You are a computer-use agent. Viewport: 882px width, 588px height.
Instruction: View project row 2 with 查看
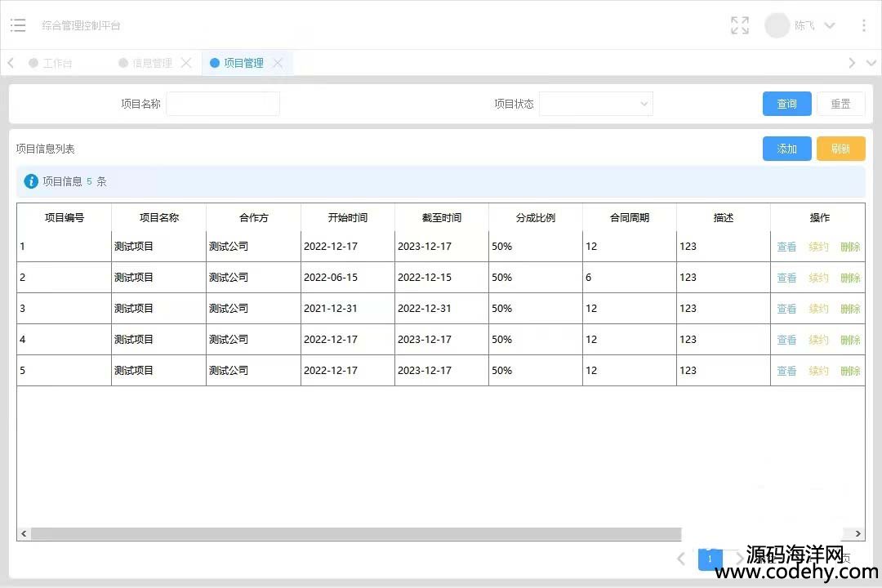(786, 278)
